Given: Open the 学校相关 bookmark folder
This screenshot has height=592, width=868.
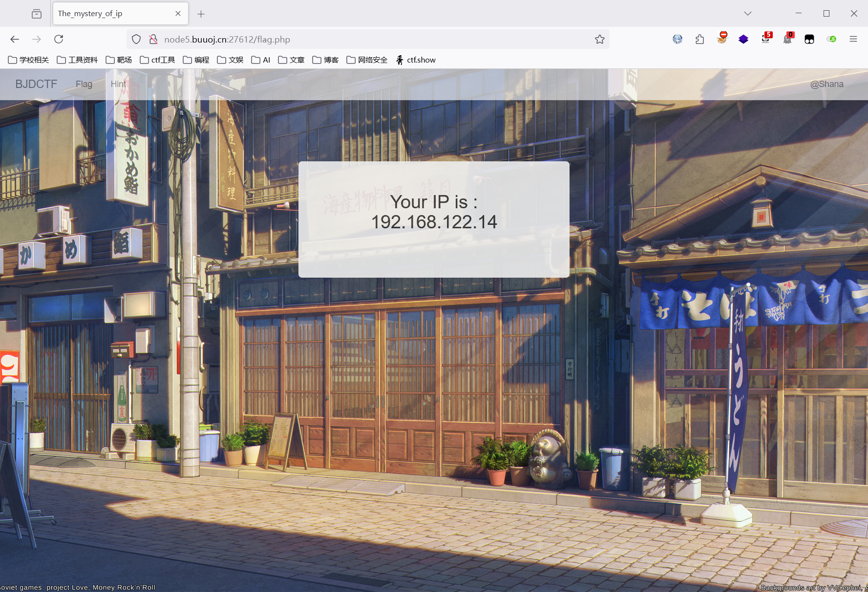Looking at the screenshot, I should 28,60.
